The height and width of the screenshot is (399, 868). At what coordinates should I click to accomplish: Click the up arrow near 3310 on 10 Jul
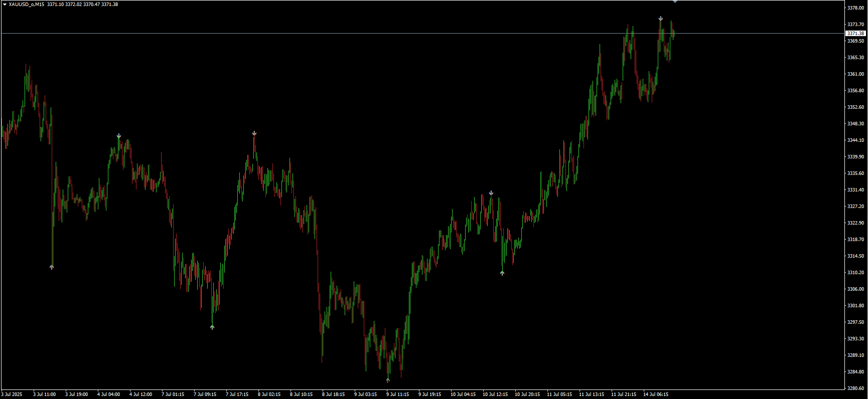pos(502,273)
